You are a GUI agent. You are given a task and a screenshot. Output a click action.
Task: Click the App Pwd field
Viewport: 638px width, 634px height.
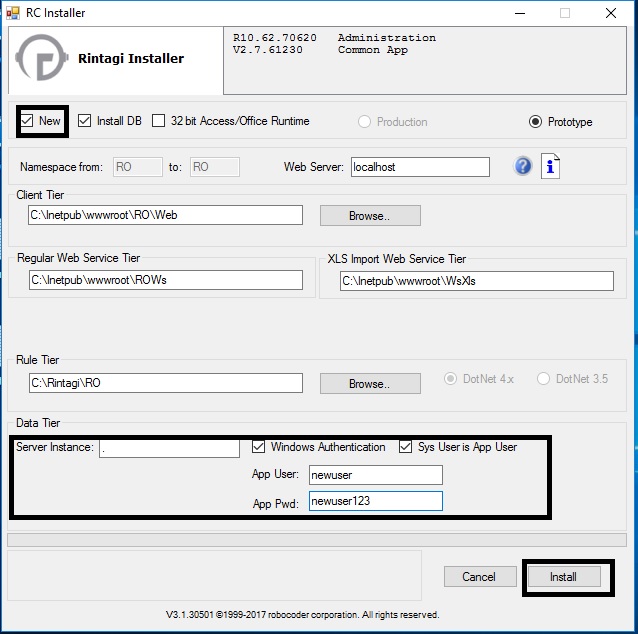click(376, 501)
